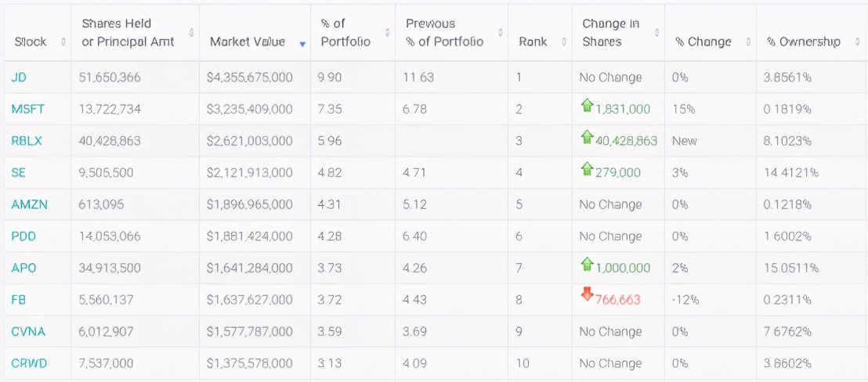
Task: Click the Stock column sort arrows
Action: click(63, 42)
